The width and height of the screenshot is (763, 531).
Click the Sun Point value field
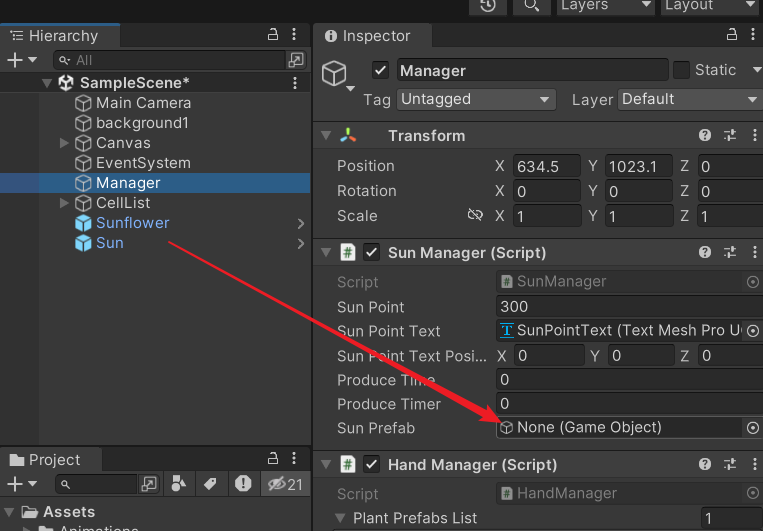point(628,307)
